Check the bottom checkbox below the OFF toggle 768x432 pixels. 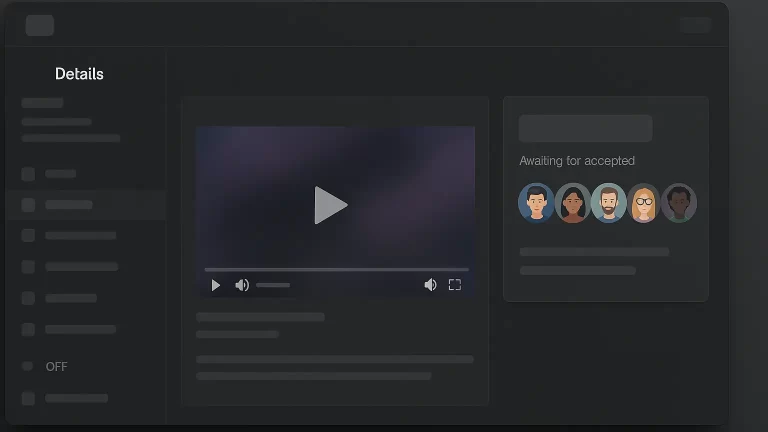coord(28,399)
